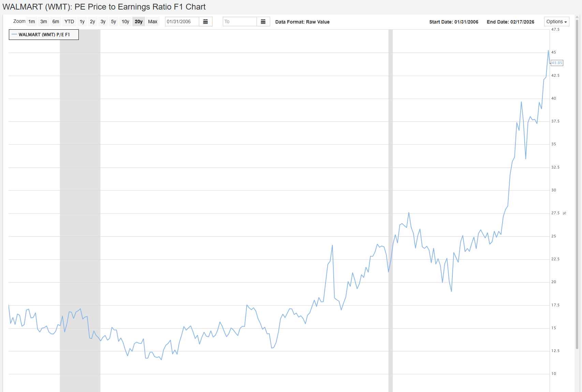Open the start date calendar picker

point(205,22)
